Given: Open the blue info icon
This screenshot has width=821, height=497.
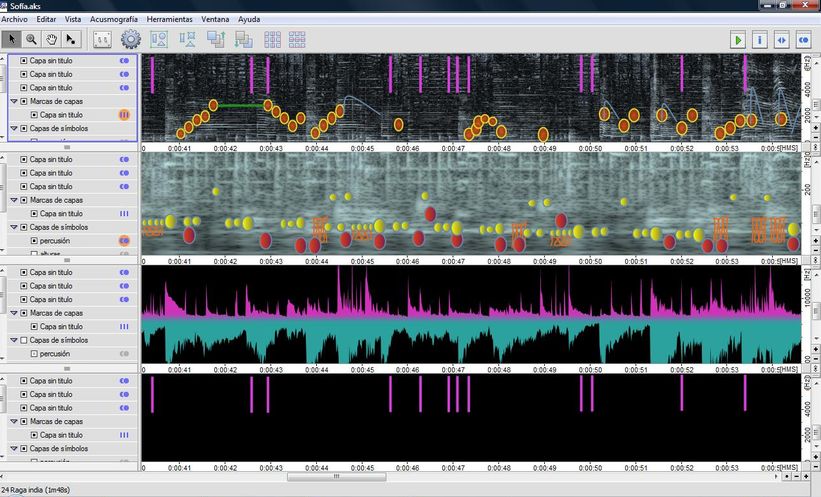Looking at the screenshot, I should 760,40.
